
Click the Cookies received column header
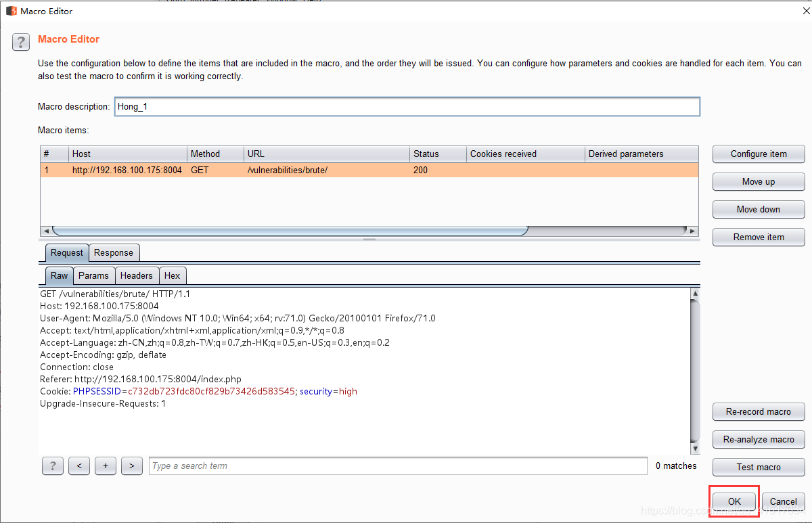(x=525, y=154)
